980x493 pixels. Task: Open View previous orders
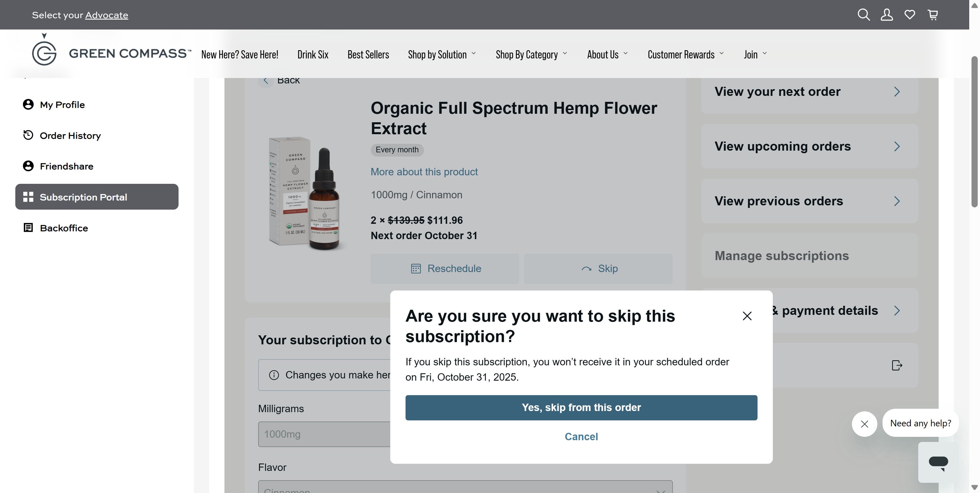click(810, 201)
